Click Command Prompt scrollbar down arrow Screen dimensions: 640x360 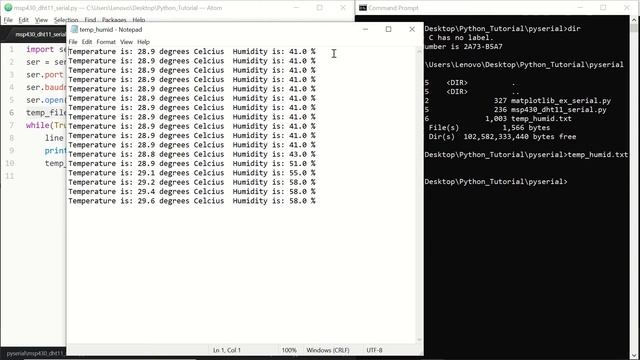(634, 355)
